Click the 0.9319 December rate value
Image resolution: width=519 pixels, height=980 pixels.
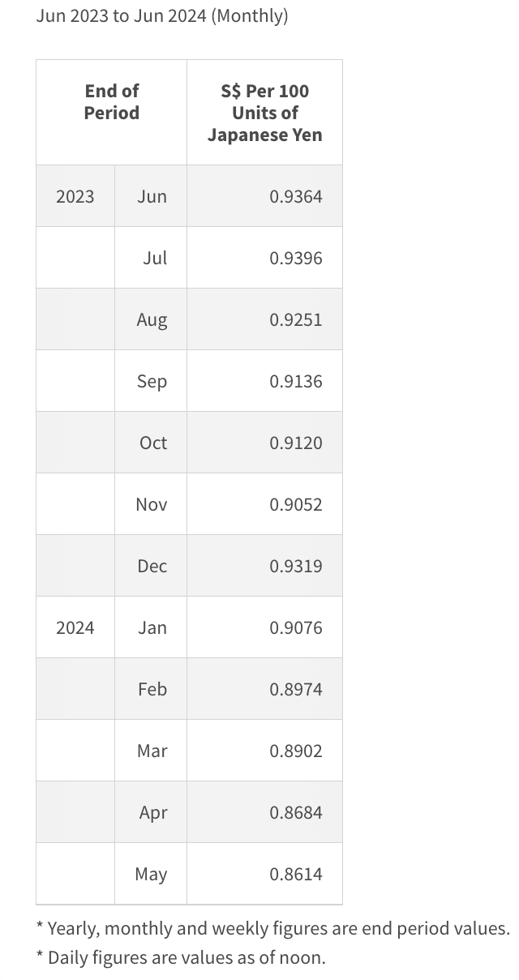click(295, 566)
